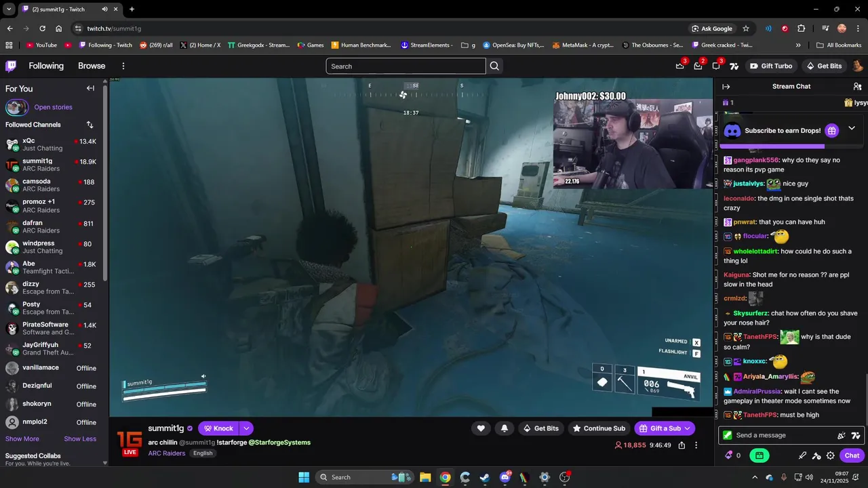Toggle the notification bell for summit1g

tap(504, 428)
